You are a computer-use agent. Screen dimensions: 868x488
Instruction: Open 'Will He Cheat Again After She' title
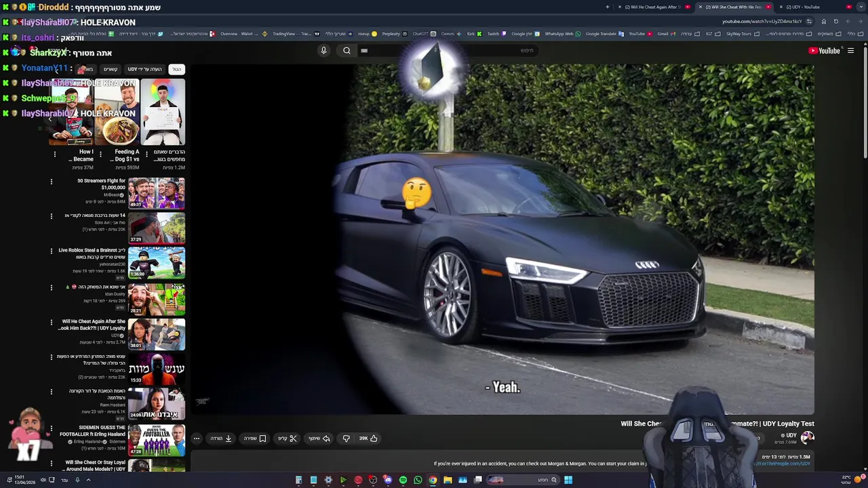coord(93,325)
